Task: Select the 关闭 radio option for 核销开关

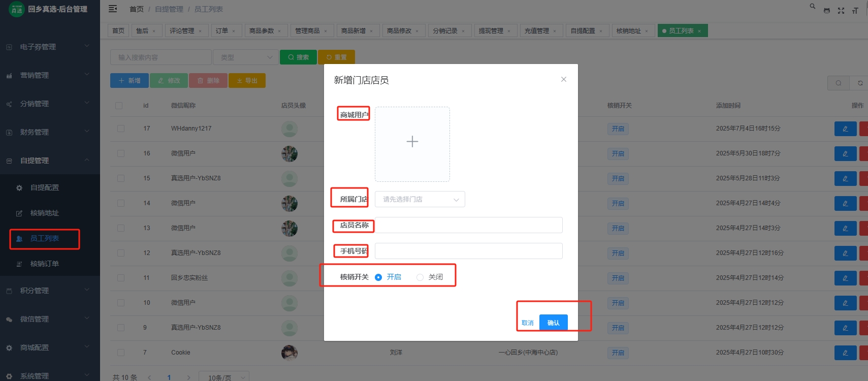Action: pos(420,277)
